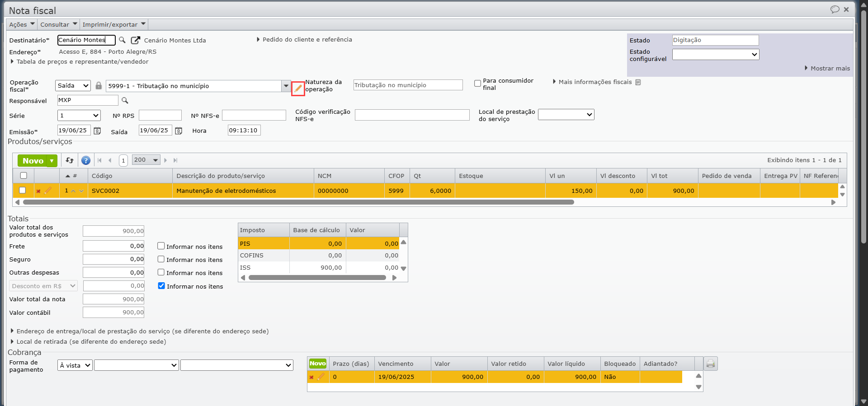Go to next page of product items
The image size is (868, 406).
pyautogui.click(x=165, y=160)
